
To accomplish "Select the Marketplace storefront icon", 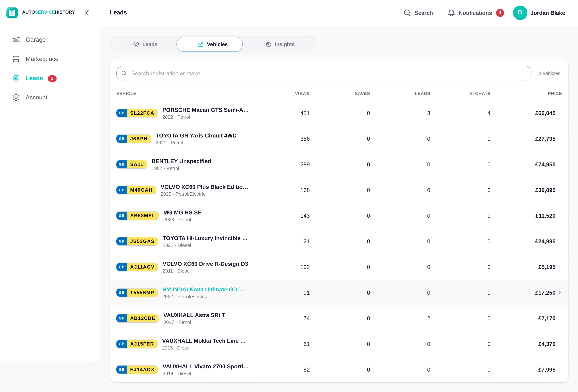I will tap(16, 59).
